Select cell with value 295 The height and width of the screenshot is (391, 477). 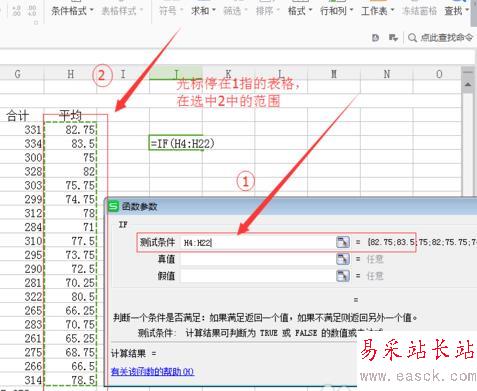[22, 255]
